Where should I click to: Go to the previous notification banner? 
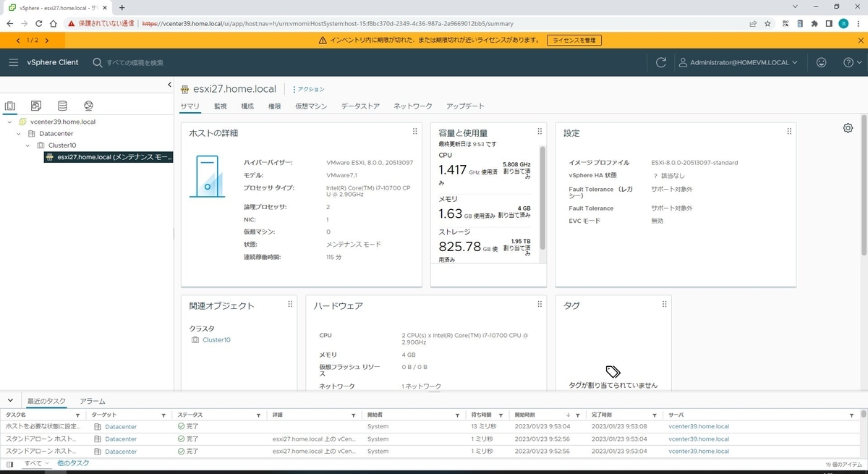pyautogui.click(x=17, y=41)
